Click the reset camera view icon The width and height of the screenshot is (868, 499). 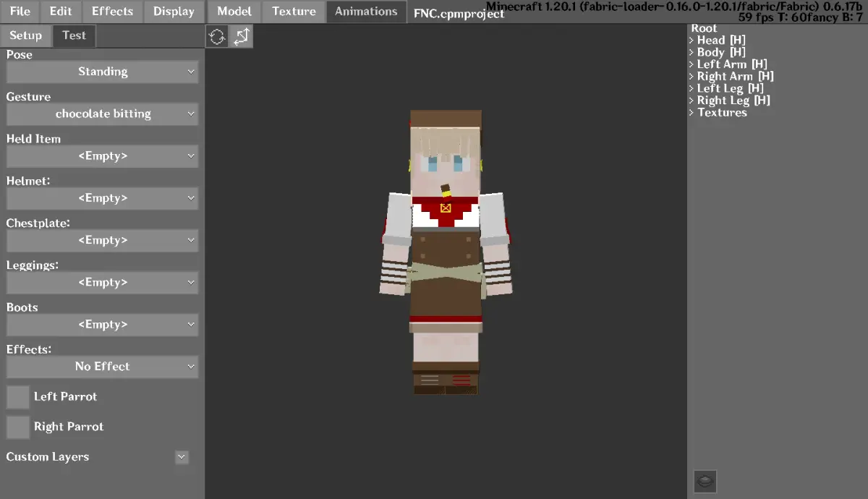point(217,36)
